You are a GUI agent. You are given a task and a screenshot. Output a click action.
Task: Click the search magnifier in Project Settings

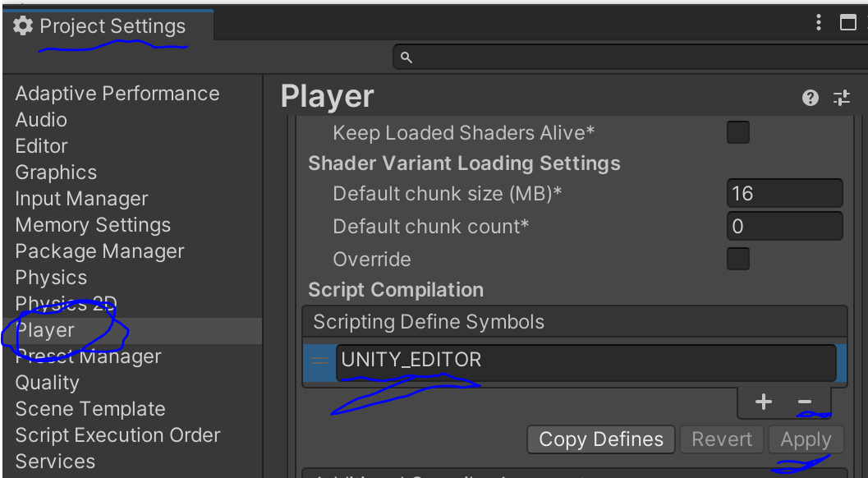click(406, 57)
